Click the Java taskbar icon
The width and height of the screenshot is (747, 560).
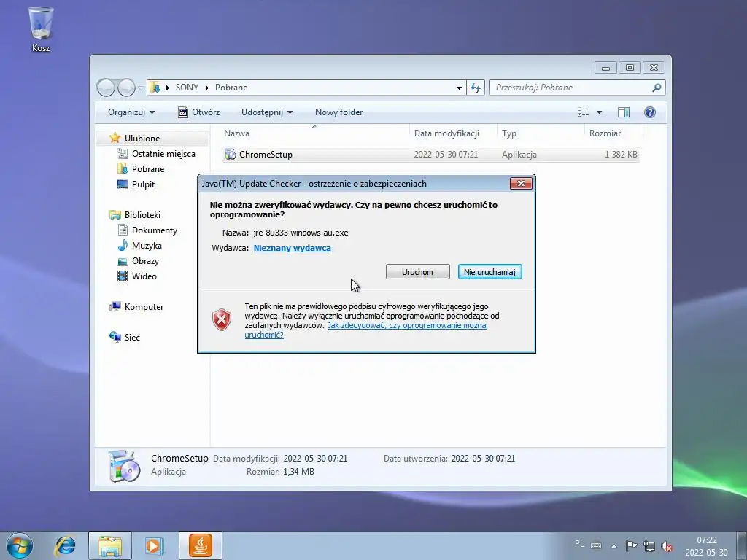coord(200,545)
